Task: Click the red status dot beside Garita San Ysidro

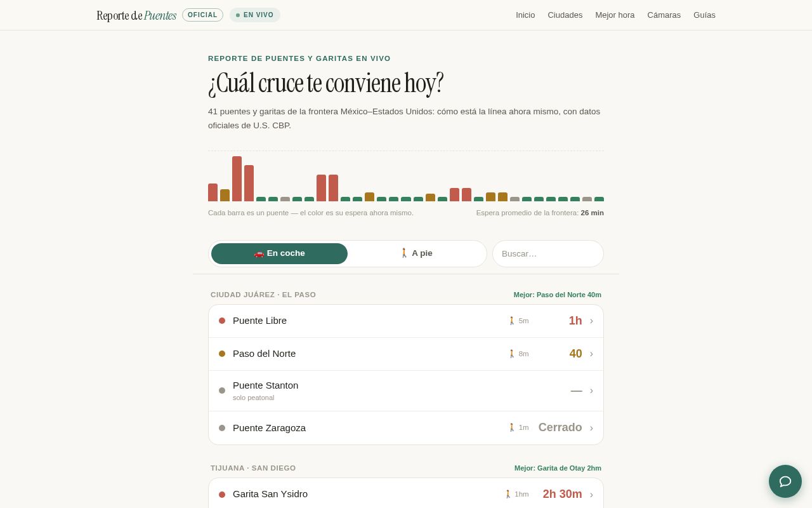Action: point(222,495)
